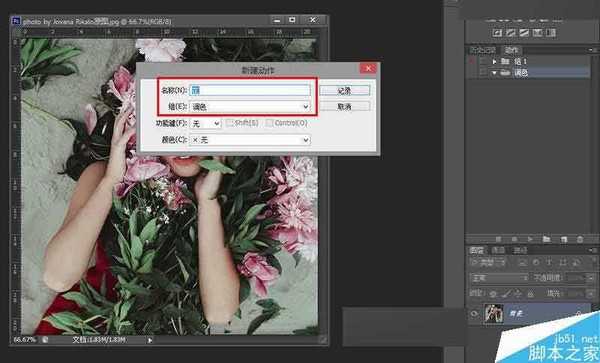Screen dimensions: 600x363
Task: Click the lock image pixels brush icon
Action: pyautogui.click(x=506, y=294)
